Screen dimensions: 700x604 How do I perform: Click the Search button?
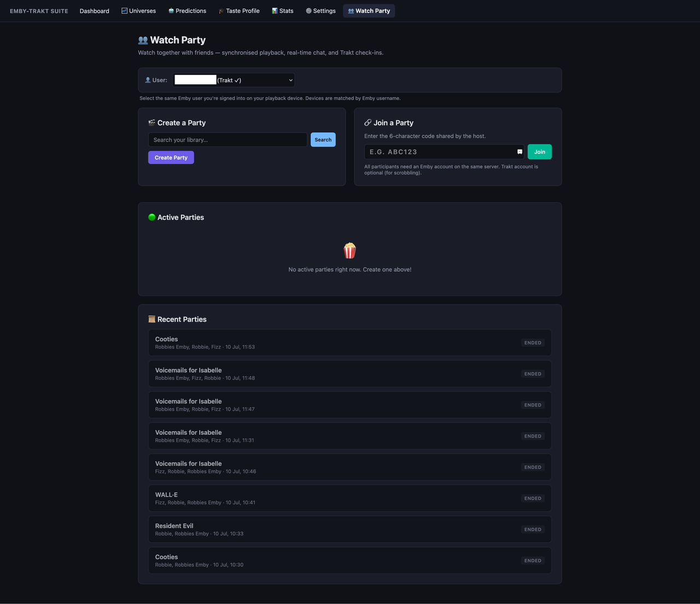pos(323,140)
